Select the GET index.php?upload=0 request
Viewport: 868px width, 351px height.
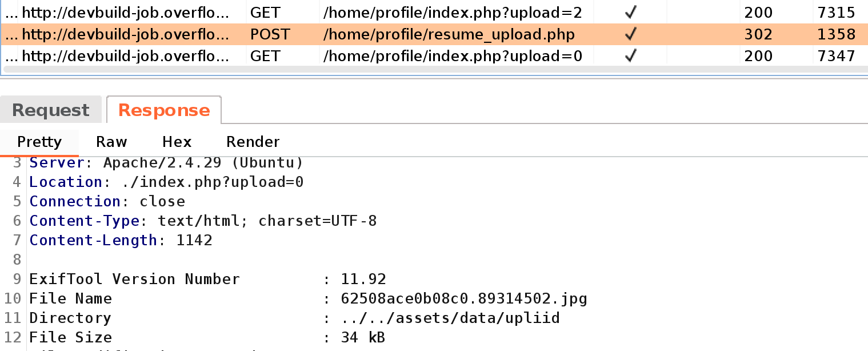(x=453, y=56)
